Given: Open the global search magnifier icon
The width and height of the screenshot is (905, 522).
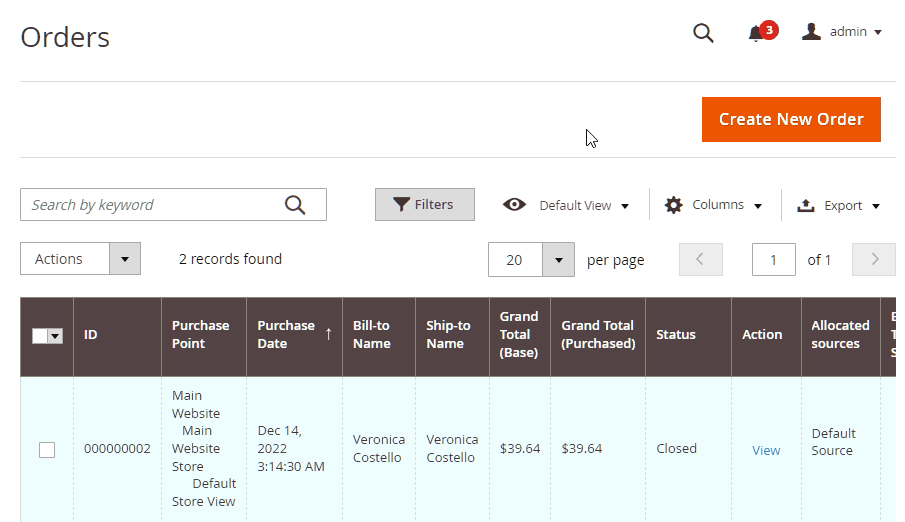Looking at the screenshot, I should pos(703,33).
